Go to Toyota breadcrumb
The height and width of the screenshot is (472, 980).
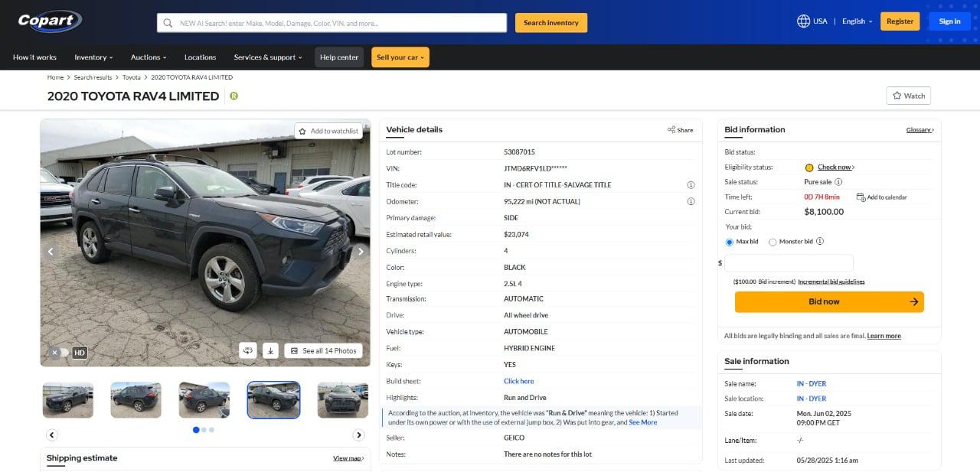132,77
